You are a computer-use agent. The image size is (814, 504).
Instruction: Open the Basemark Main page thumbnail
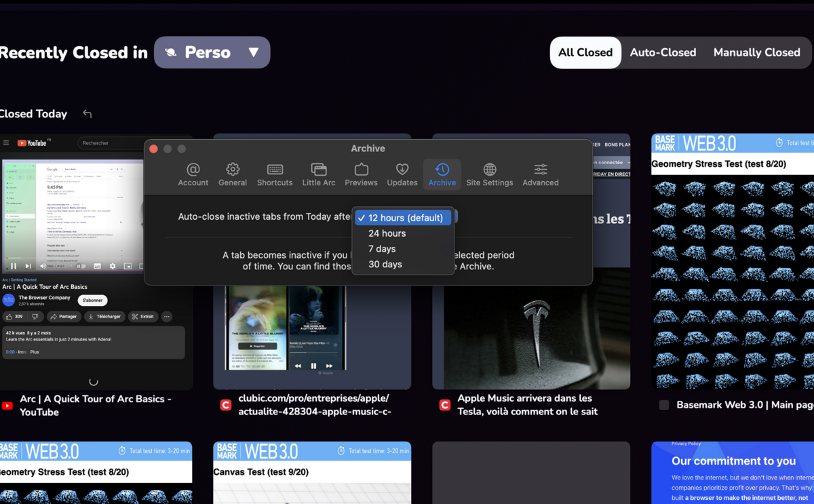733,262
